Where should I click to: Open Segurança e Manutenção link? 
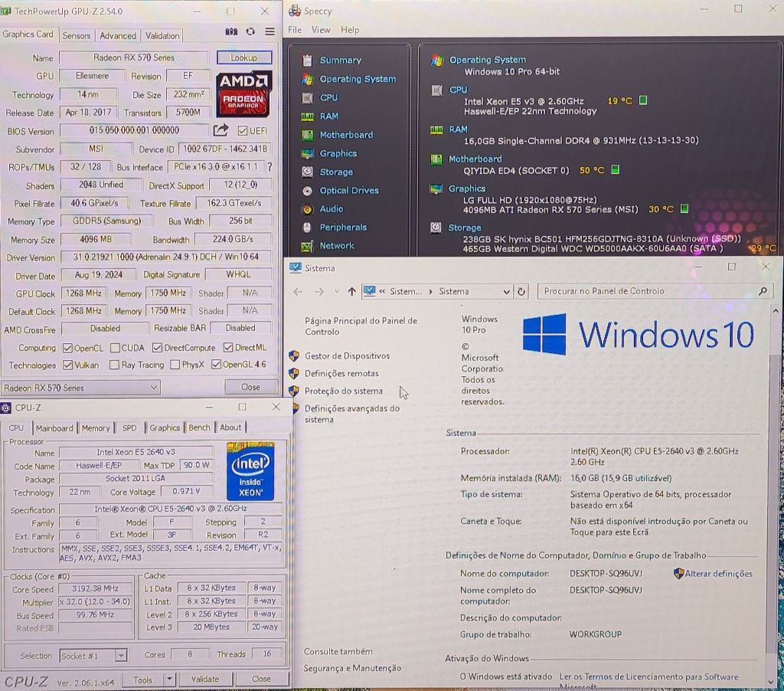352,668
